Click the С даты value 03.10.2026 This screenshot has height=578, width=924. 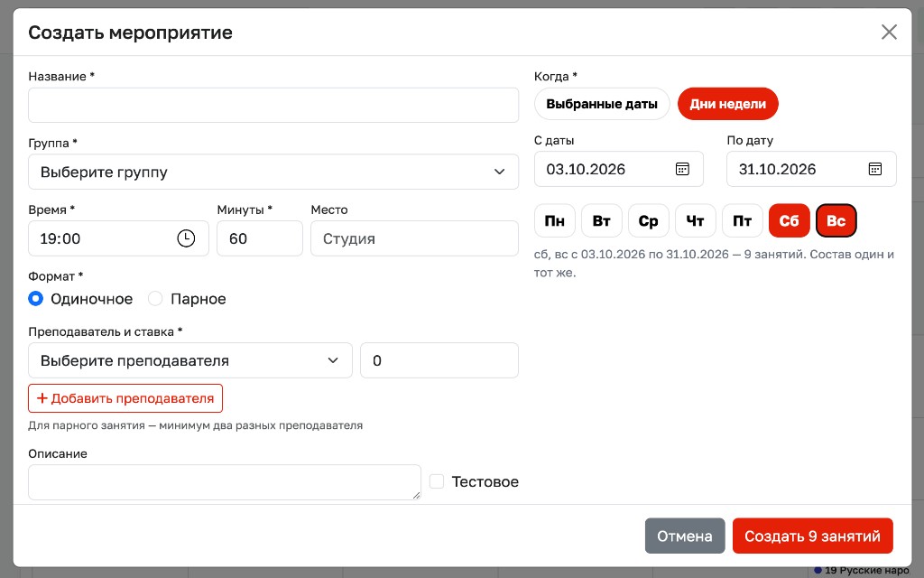click(586, 169)
